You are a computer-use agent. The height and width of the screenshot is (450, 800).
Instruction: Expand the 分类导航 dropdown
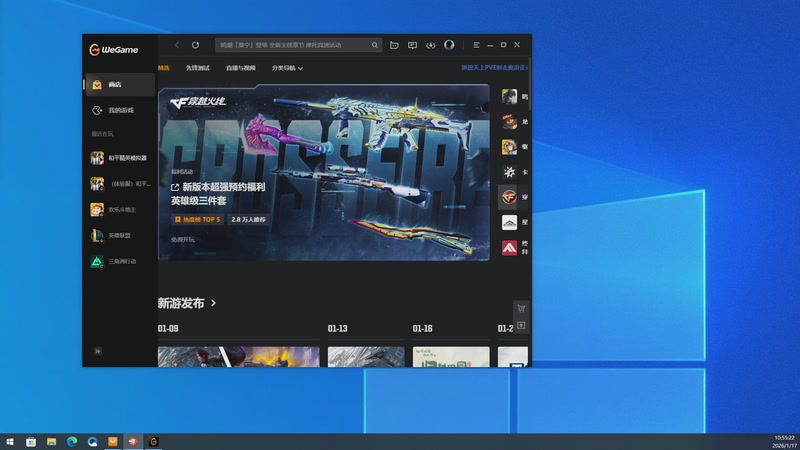pyautogui.click(x=287, y=68)
